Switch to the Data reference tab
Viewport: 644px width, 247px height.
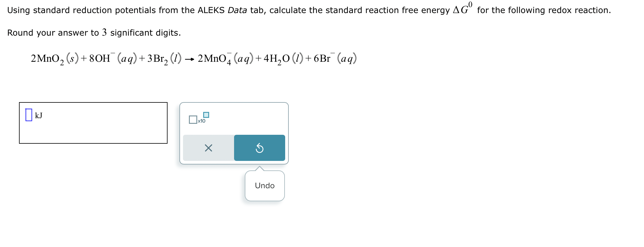pyautogui.click(x=236, y=10)
